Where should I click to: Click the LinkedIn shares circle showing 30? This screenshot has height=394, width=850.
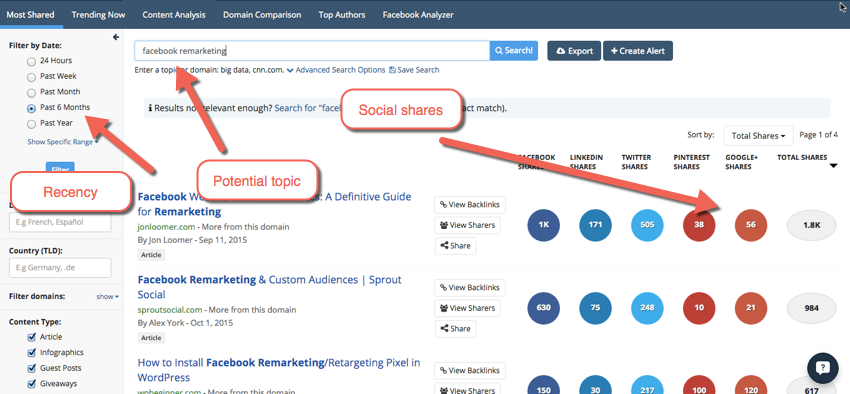click(595, 385)
